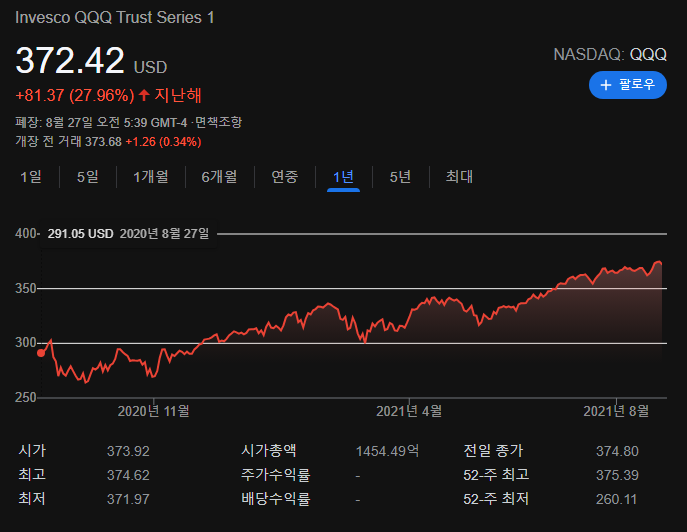
Task: Open the 면책조항 disclaimer link
Action: point(218,122)
